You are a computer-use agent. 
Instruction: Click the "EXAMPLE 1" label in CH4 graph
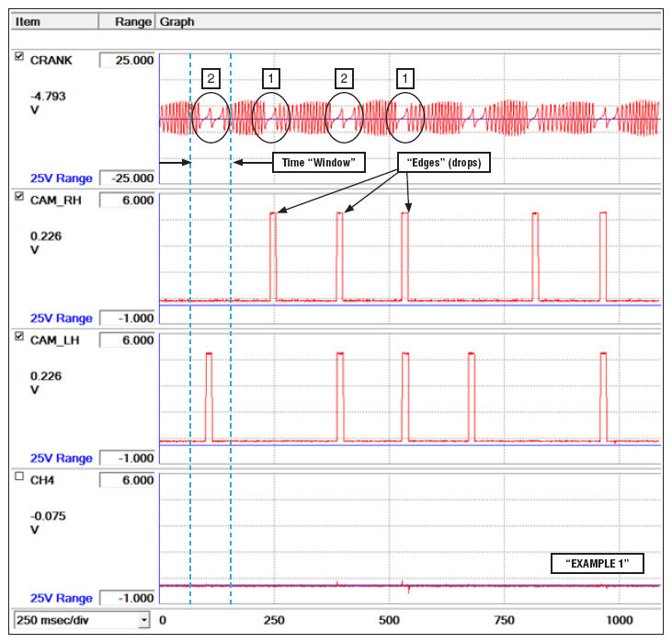[597, 563]
